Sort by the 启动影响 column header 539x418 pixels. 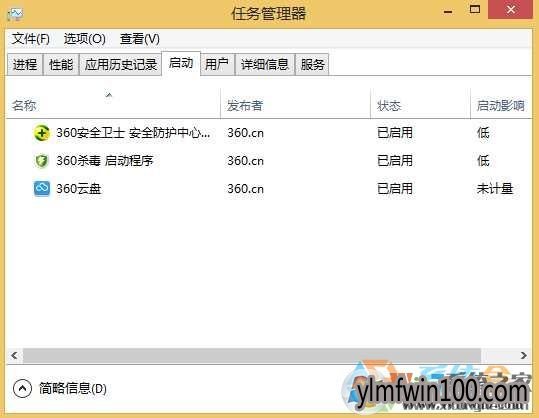tap(501, 105)
